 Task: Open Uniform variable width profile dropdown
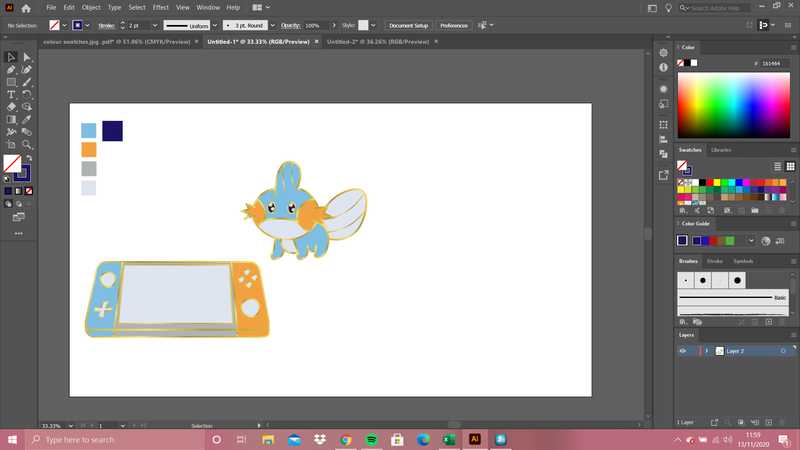click(215, 25)
